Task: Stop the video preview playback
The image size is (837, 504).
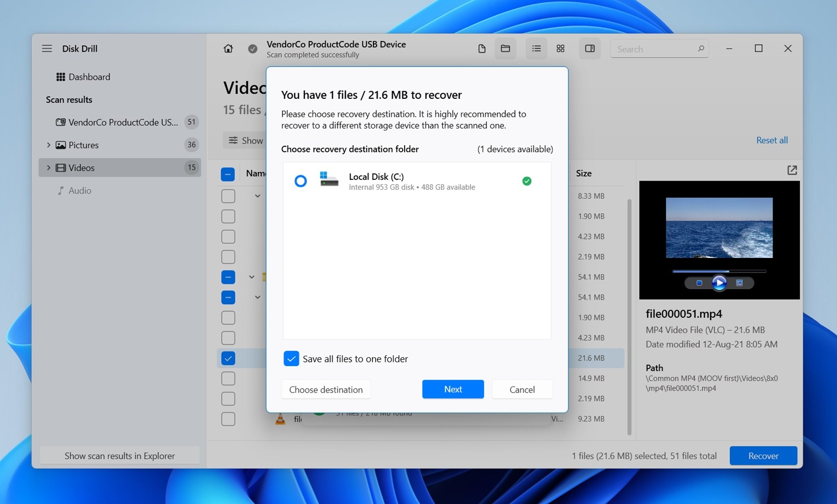Action: (699, 283)
